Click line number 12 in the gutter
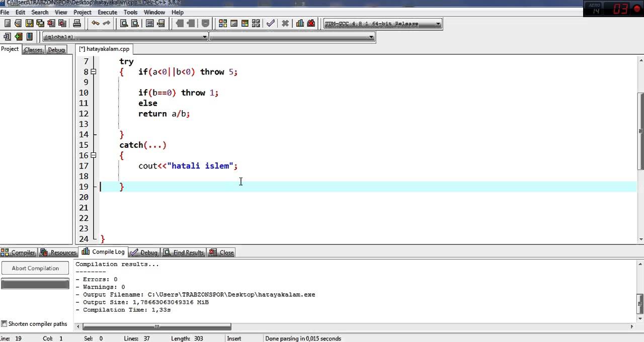Image resolution: width=644 pixels, height=342 pixels. point(84,114)
